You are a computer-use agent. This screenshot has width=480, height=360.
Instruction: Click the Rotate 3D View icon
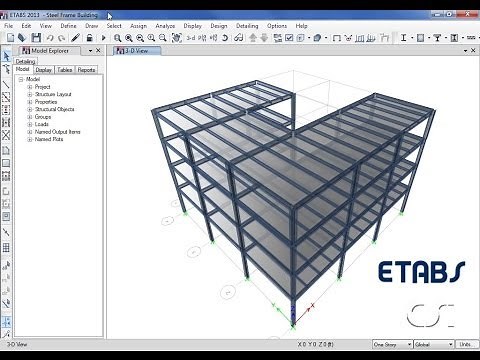pyautogui.click(x=225, y=38)
